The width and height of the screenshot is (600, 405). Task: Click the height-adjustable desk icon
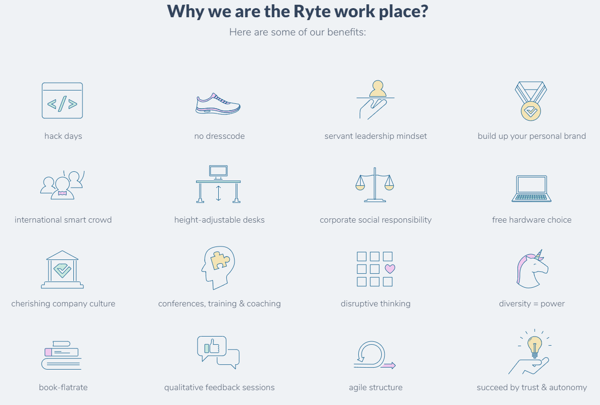(x=218, y=184)
